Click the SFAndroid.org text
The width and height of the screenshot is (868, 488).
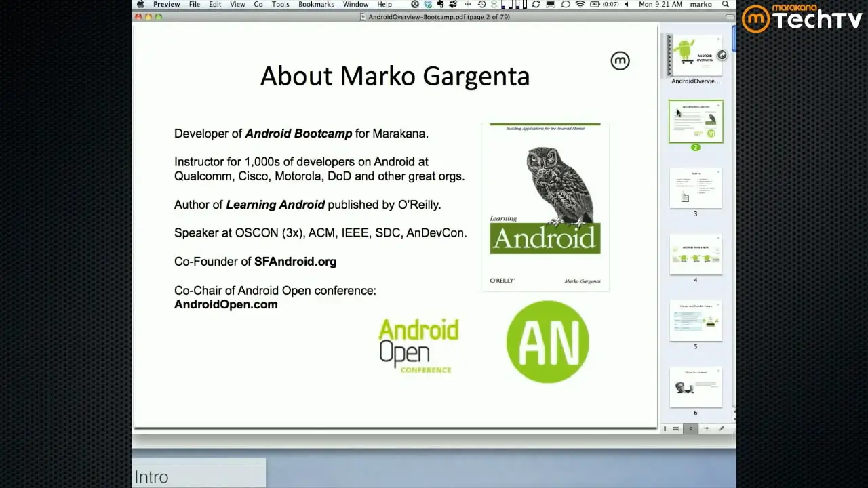(x=295, y=261)
